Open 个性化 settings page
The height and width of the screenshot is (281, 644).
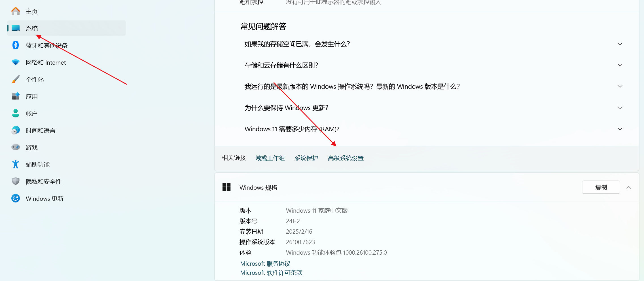tap(66, 79)
